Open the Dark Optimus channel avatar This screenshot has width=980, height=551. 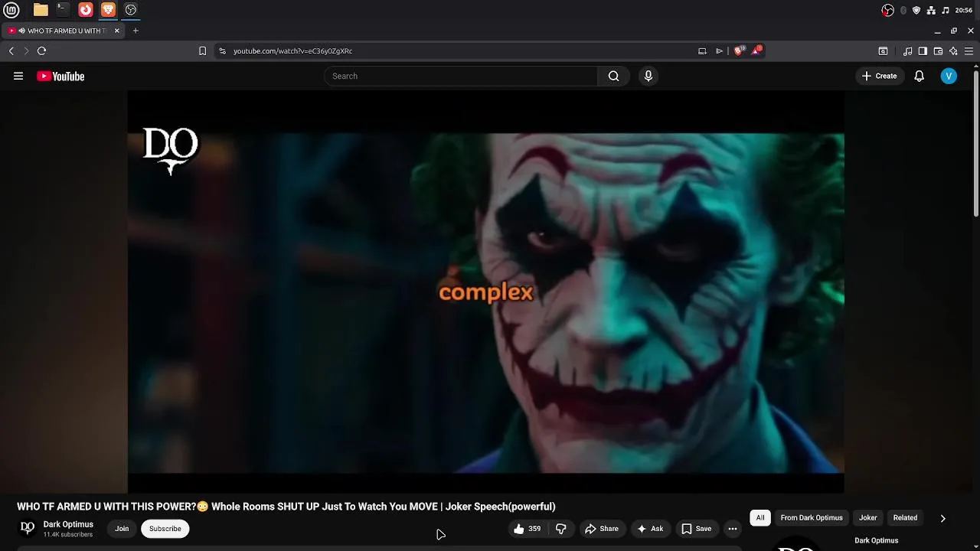[27, 528]
